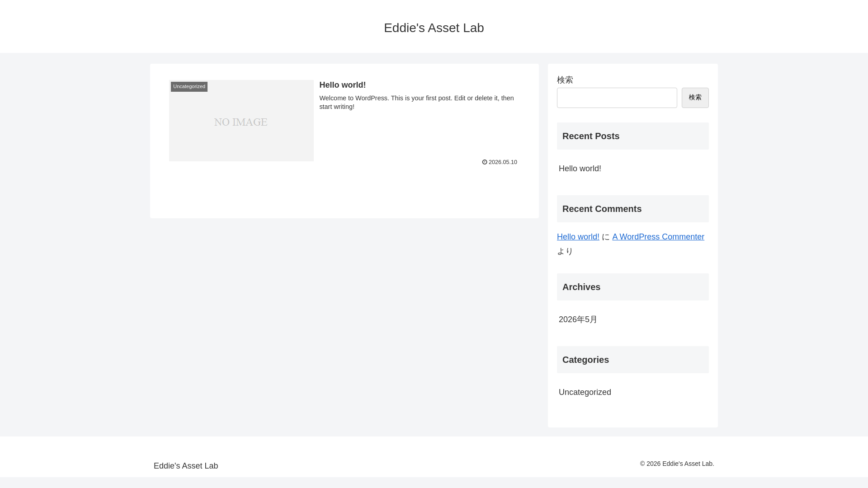Open the Eddie's Asset Lab footer link
Screen dimensions: 868x488
(186, 466)
